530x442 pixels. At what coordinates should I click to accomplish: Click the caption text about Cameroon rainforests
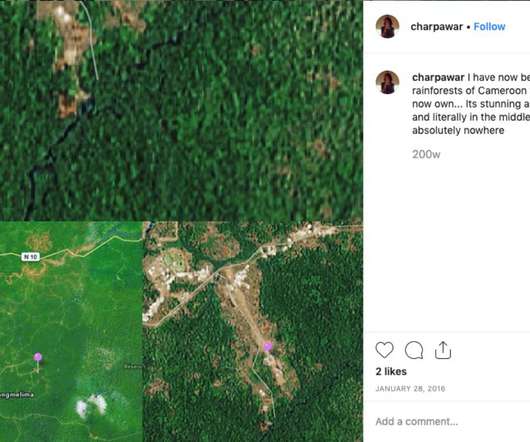pyautogui.click(x=471, y=104)
